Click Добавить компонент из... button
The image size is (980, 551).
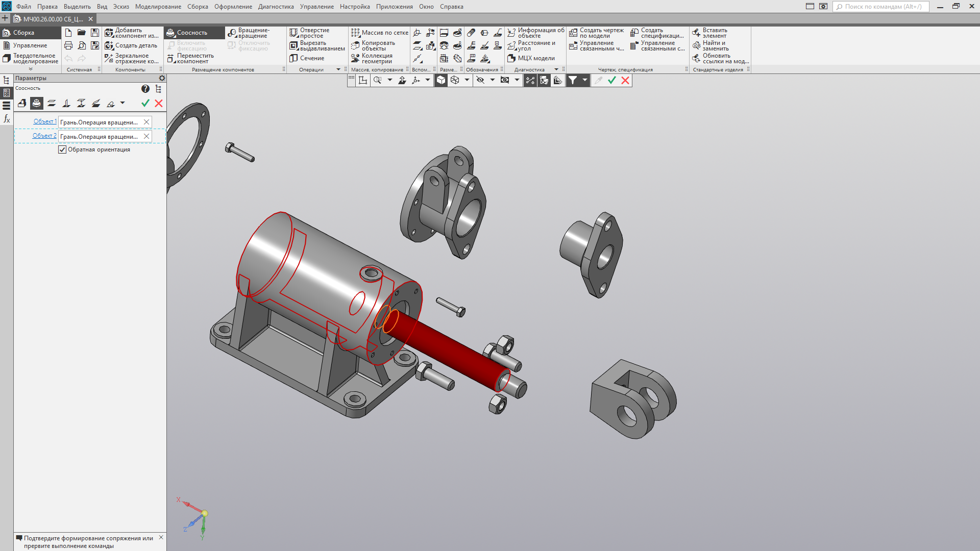click(132, 33)
